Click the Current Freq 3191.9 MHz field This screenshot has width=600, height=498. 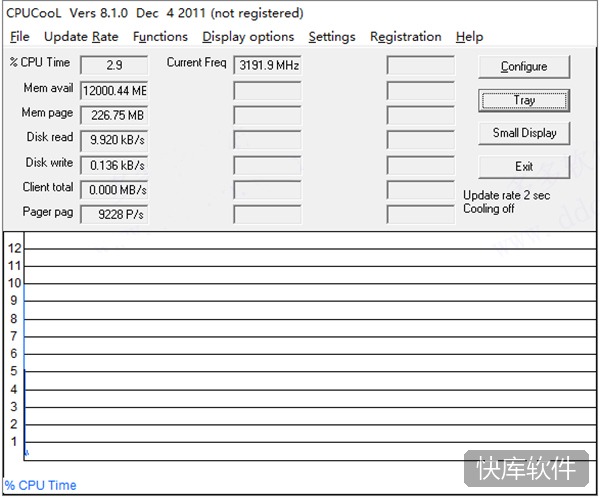click(267, 65)
